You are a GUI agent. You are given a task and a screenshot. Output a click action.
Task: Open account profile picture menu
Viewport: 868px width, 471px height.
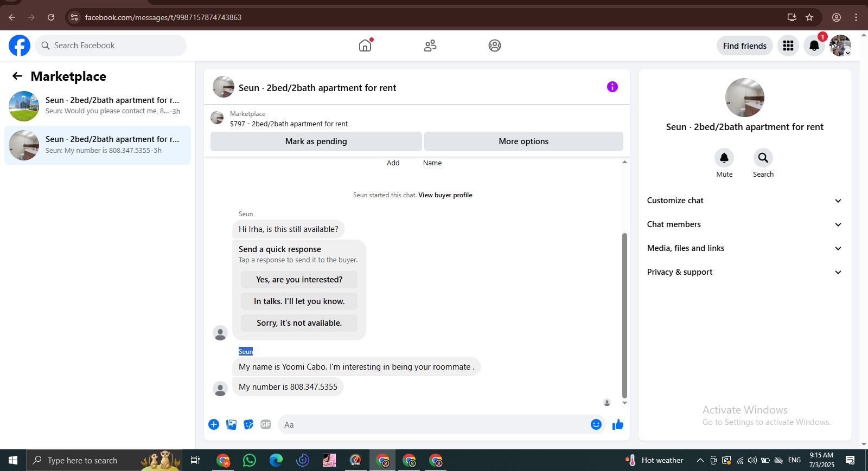840,46
